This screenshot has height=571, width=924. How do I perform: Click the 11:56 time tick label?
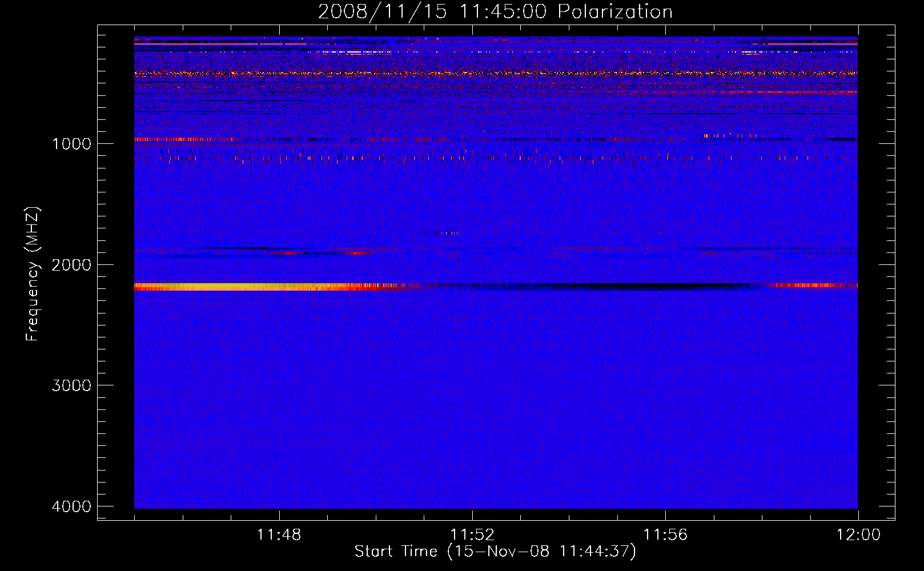click(665, 534)
